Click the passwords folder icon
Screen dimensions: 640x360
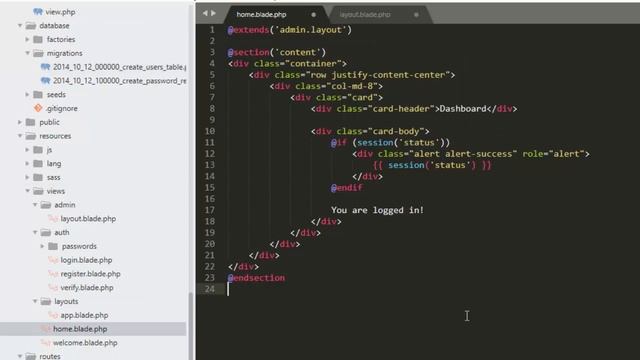coord(53,246)
